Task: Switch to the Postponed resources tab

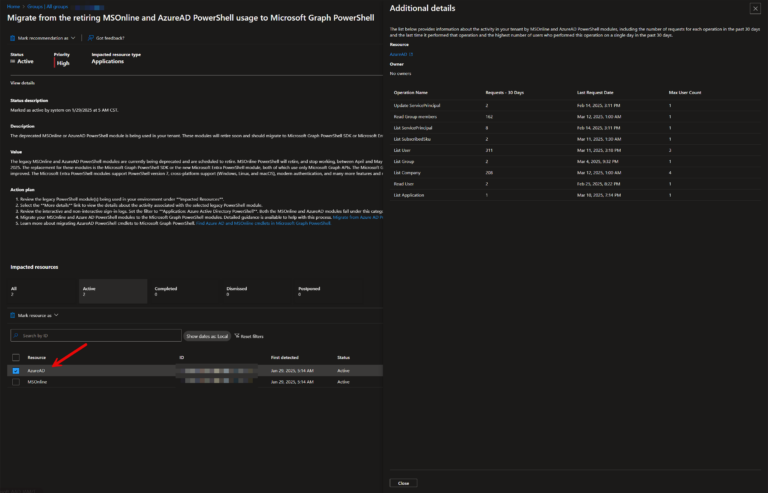Action: (x=329, y=291)
